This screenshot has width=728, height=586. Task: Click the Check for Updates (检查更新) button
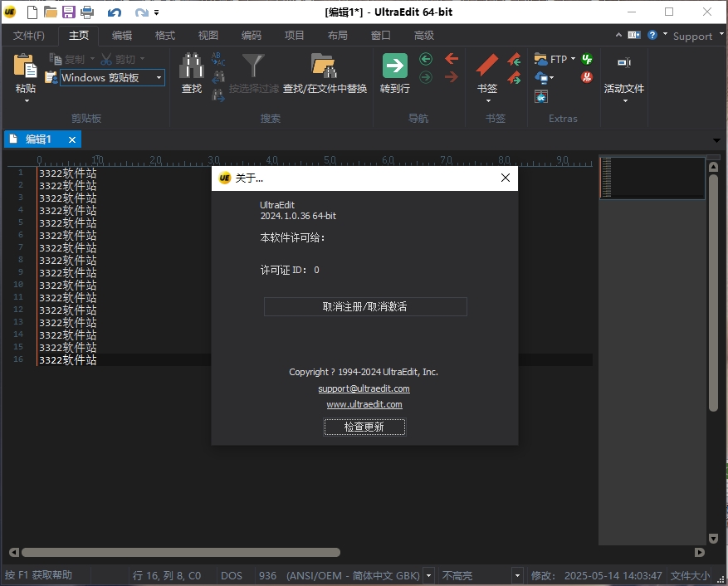pos(364,427)
